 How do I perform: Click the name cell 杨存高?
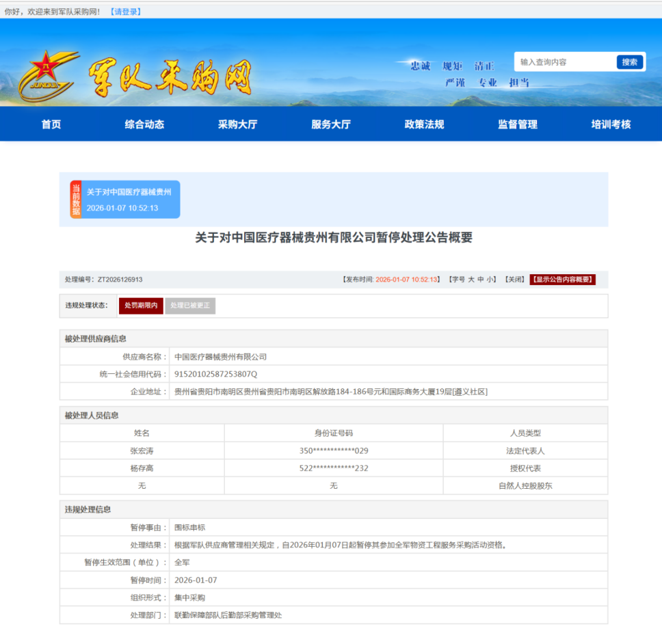tap(142, 468)
